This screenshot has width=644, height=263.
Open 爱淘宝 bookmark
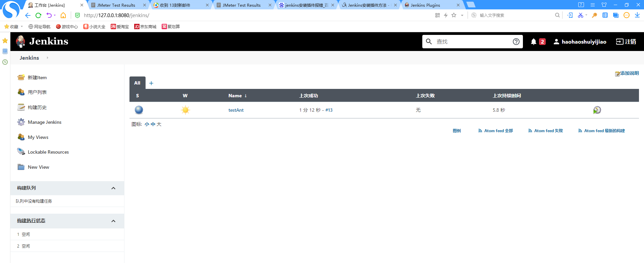(x=120, y=27)
